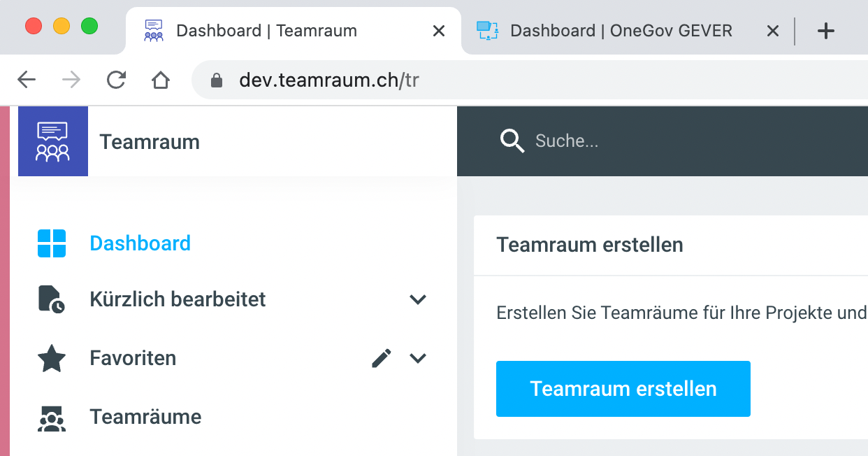Select the Dashboard | Teamraum tab
Screen dimensions: 868x456
pyautogui.click(x=266, y=31)
